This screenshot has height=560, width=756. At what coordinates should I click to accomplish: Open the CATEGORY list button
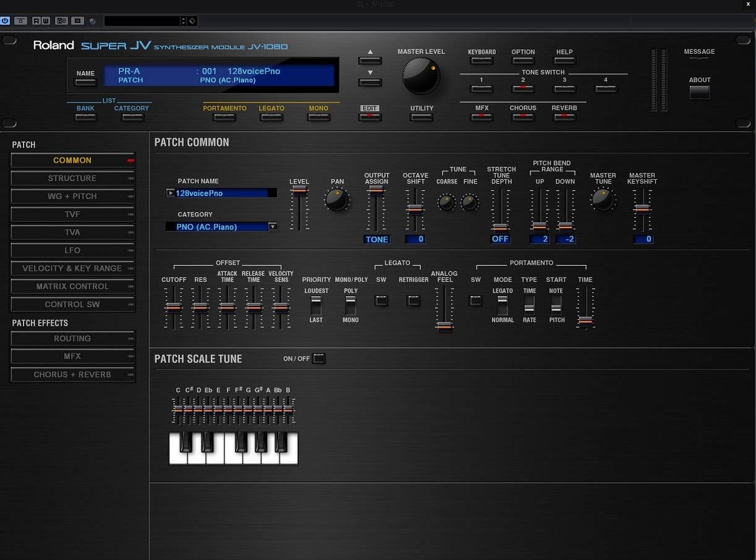click(x=132, y=117)
